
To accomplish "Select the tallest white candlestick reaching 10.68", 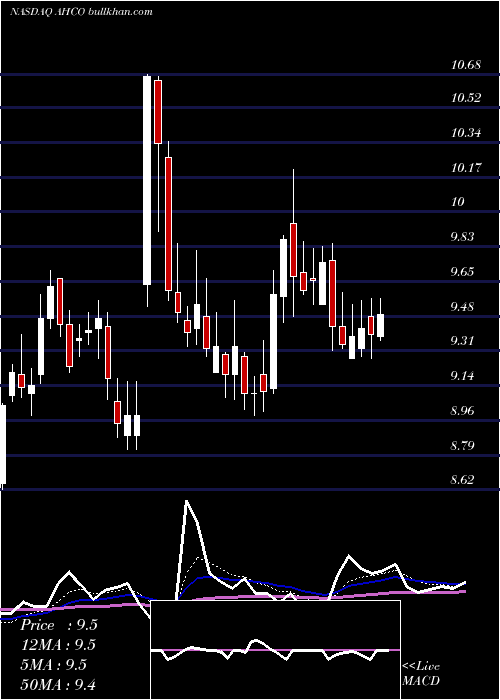I will (x=147, y=180).
